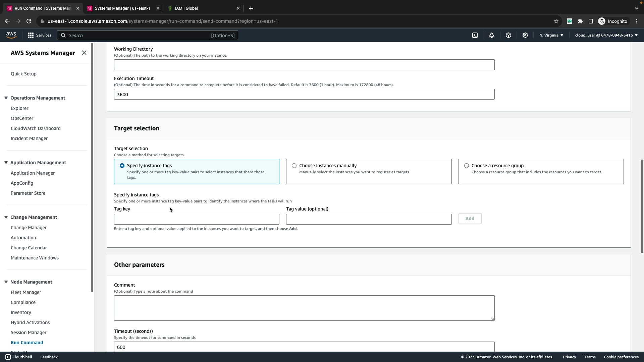Bookmark this page with the star icon
The width and height of the screenshot is (644, 362).
click(x=556, y=21)
